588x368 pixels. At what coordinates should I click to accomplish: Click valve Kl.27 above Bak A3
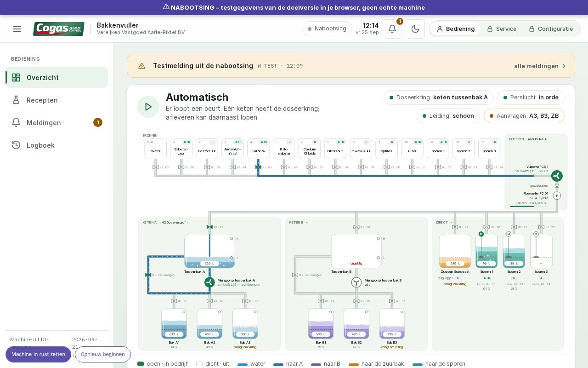pyautogui.click(x=245, y=301)
